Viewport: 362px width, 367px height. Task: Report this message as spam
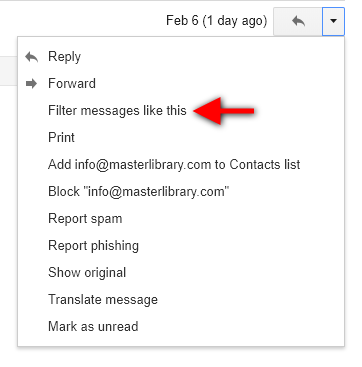(x=85, y=219)
